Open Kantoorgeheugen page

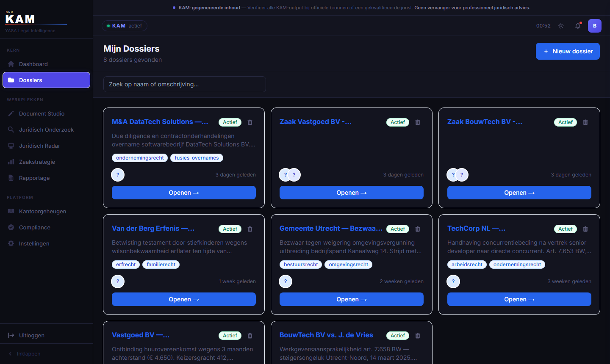(x=46, y=211)
